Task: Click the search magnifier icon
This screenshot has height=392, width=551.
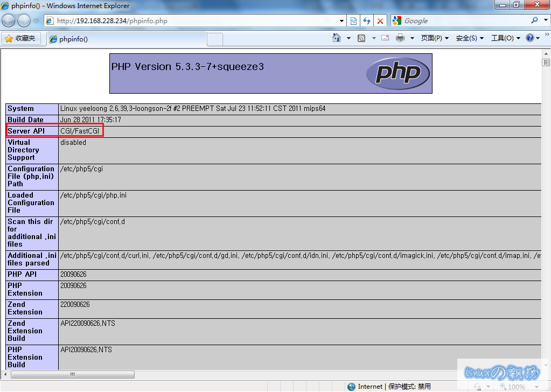Action: [534, 21]
